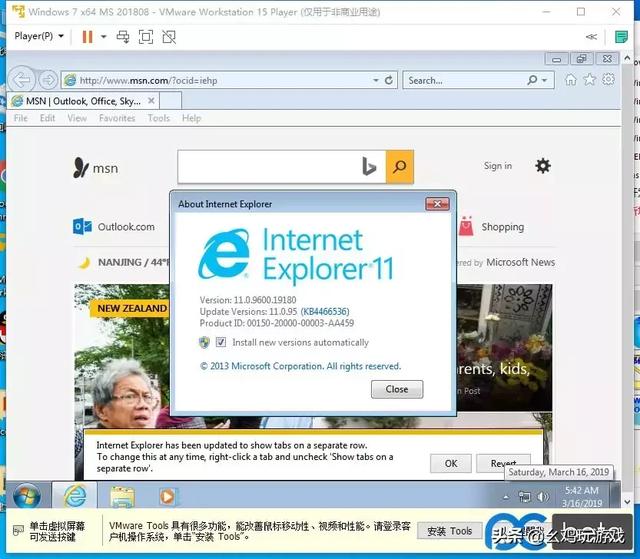Click the IE search magnifier icon
The width and height of the screenshot is (640, 559).
(x=532, y=80)
